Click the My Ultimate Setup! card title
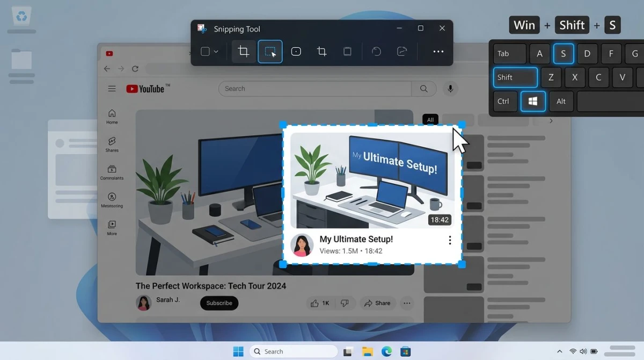 tap(356, 239)
